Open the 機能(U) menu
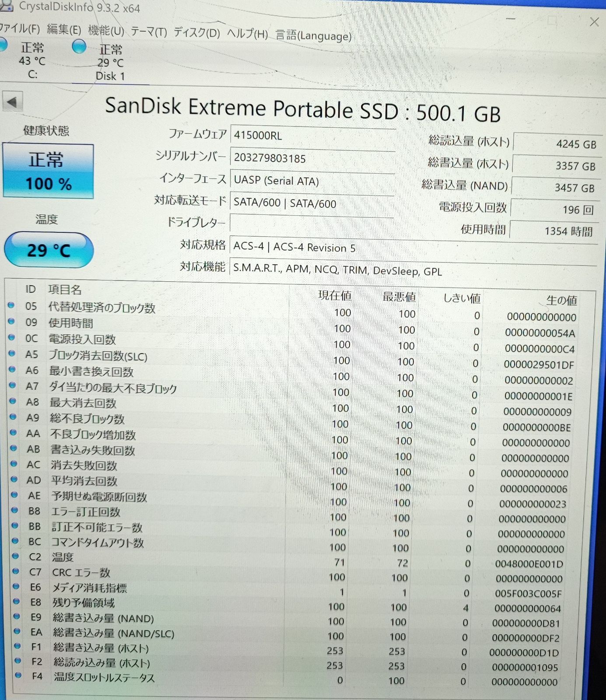This screenshot has height=700, width=606. [x=106, y=31]
